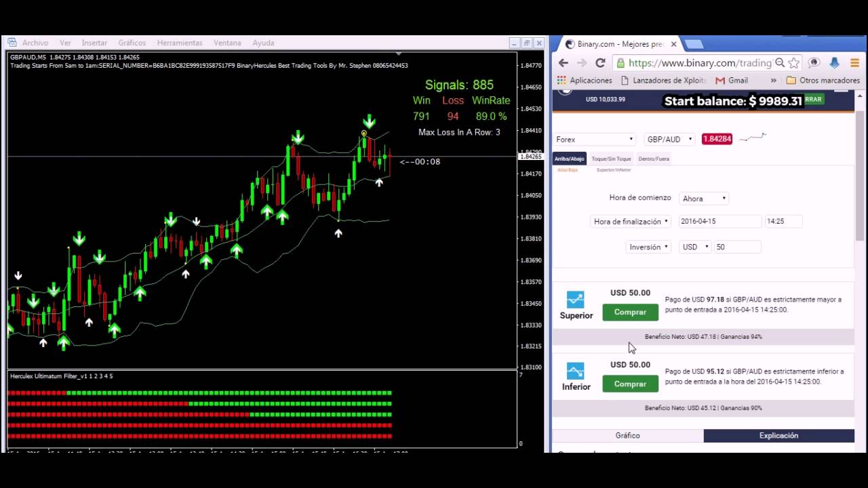Screen dimensions: 868x488
Task: Click the Loss count 94 on chart
Action: tap(453, 117)
